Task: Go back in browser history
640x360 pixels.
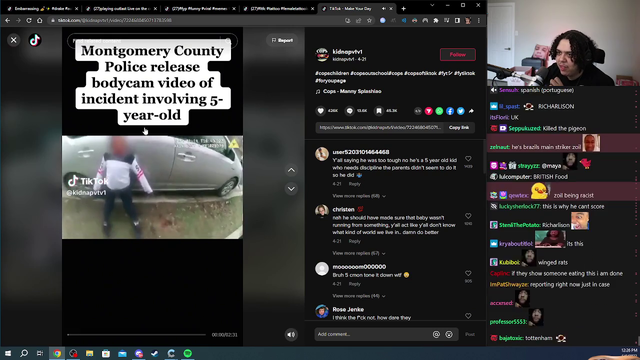Action: pos(7,20)
